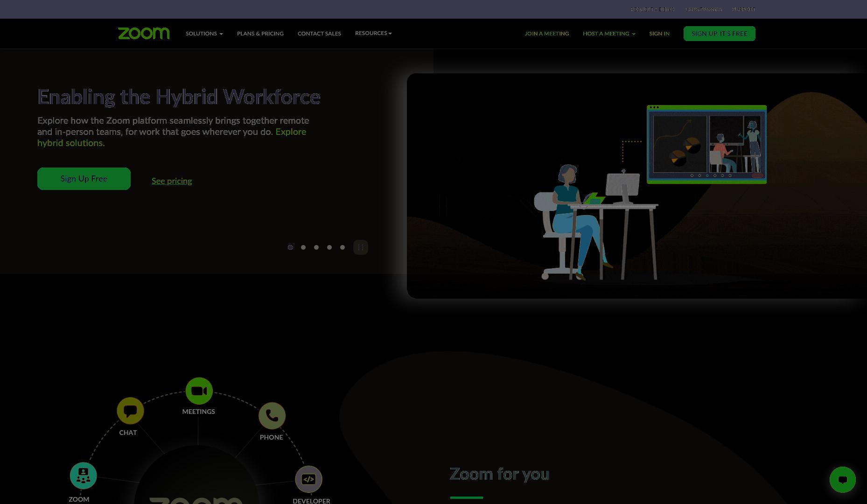This screenshot has width=867, height=504.
Task: Click the PHONE label
Action: click(x=272, y=437)
